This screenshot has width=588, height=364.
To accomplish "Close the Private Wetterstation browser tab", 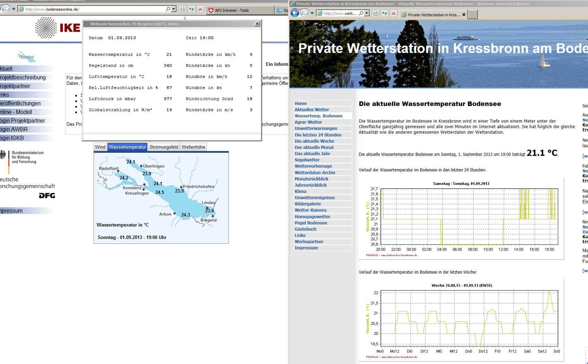I will click(x=464, y=15).
